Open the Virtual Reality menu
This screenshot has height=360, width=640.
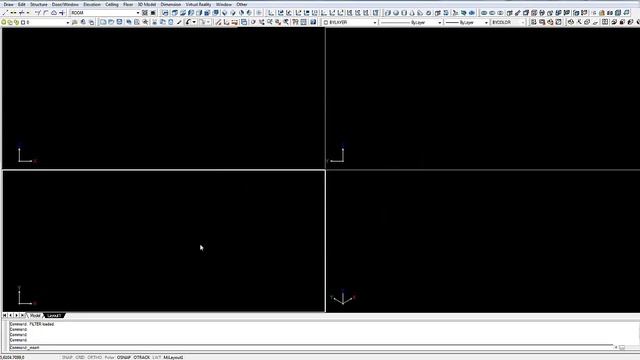(198, 4)
